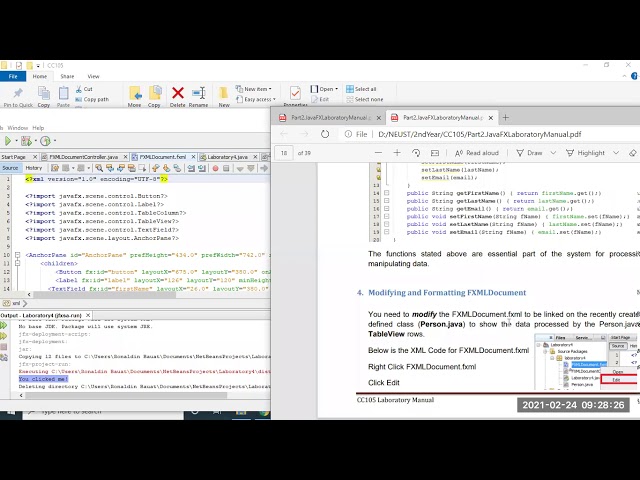This screenshot has width=640, height=480.
Task: Click Erase icon in PDF toolbar
Action: coord(633,153)
